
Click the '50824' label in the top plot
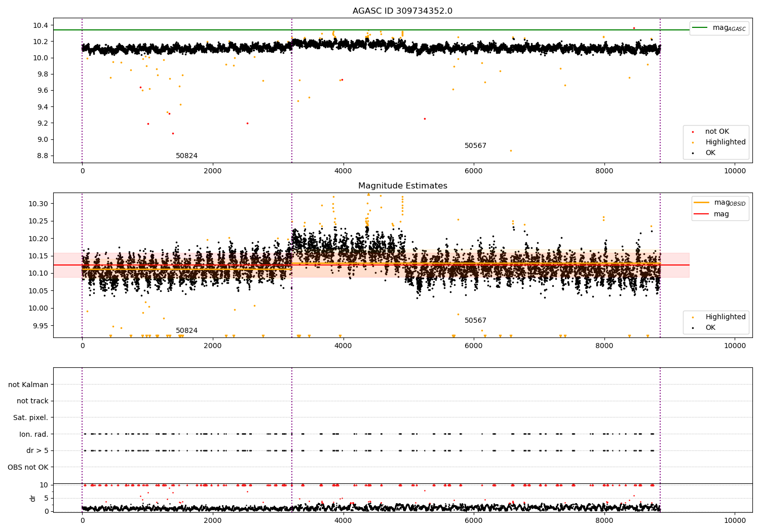pos(186,156)
